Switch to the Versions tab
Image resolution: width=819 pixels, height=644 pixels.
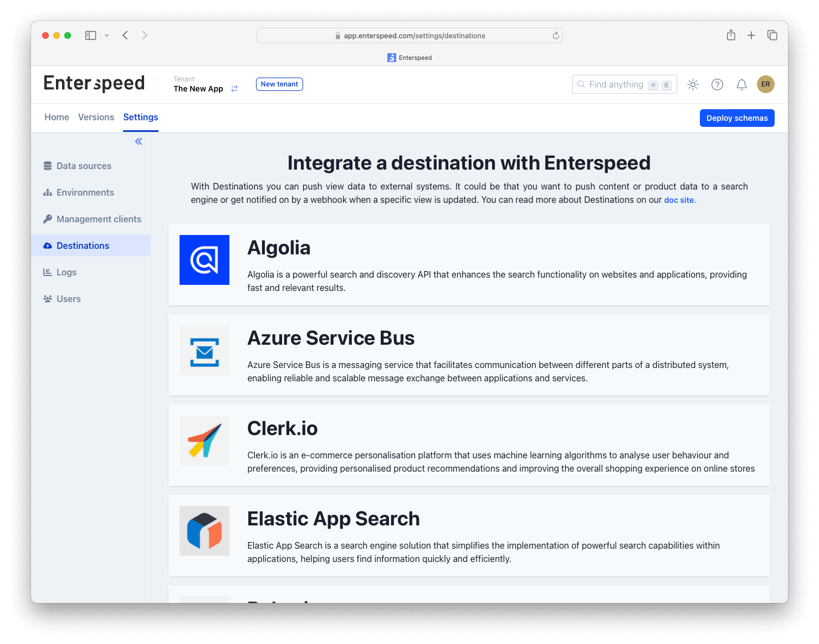pos(96,117)
